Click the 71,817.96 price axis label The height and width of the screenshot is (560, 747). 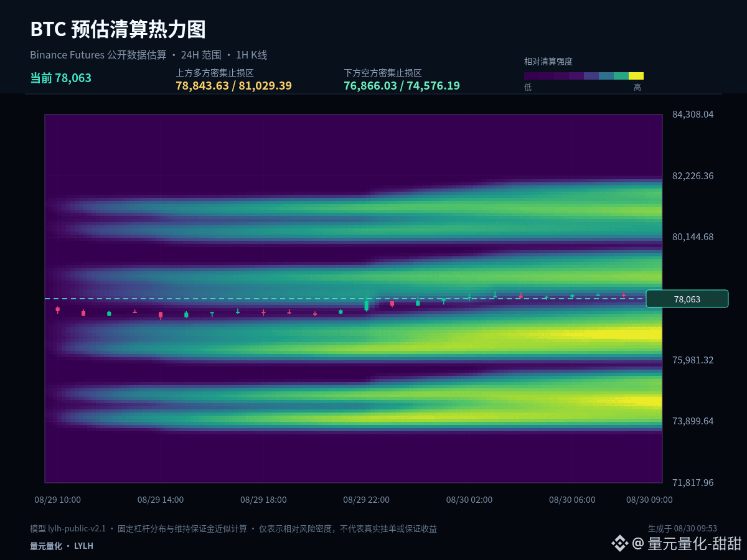(693, 483)
